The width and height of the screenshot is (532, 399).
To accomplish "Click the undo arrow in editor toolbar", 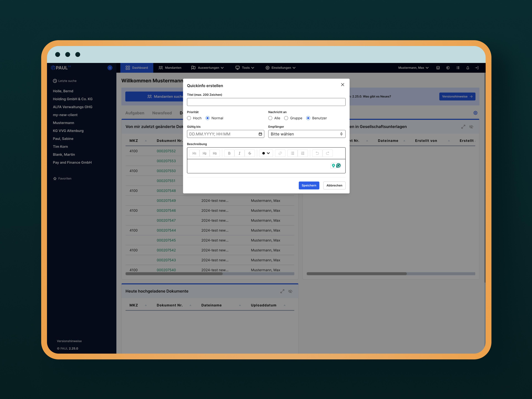I will [317, 153].
